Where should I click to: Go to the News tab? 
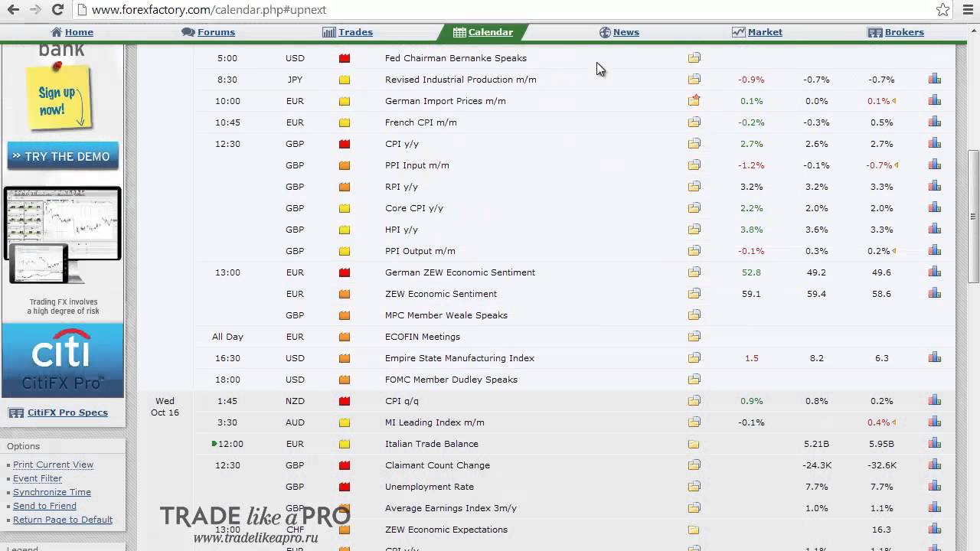tap(619, 32)
